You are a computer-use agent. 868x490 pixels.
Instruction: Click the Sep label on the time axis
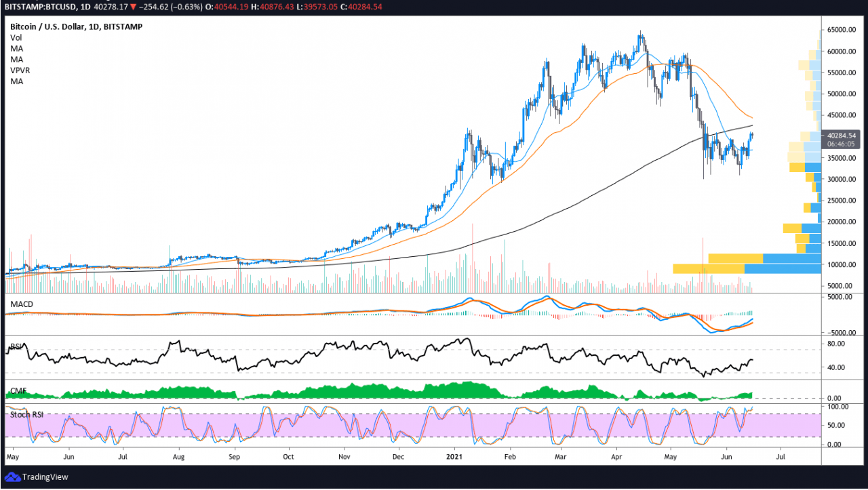tap(236, 458)
